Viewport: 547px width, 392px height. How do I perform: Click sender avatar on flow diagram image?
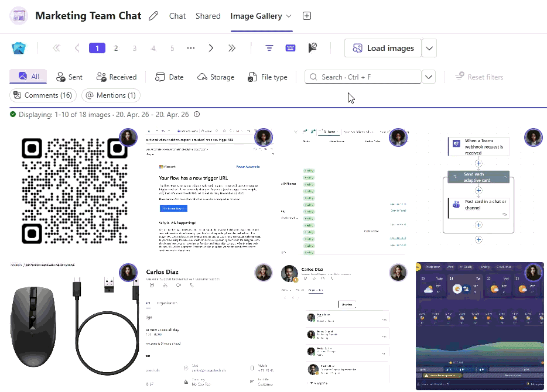[x=533, y=137]
